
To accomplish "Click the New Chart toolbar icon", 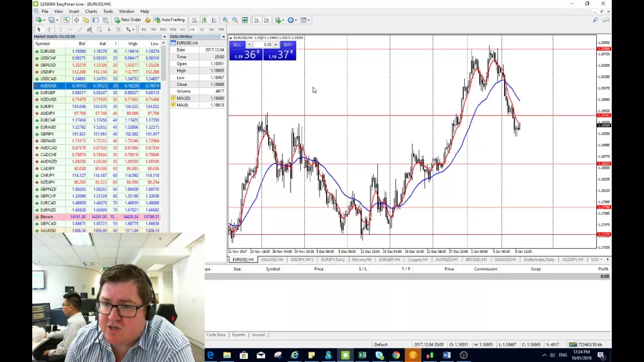I will [x=38, y=20].
